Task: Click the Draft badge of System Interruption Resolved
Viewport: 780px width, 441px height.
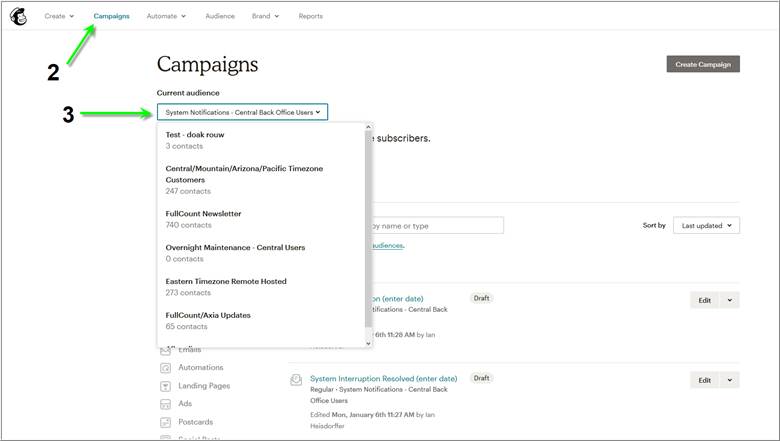Action: pos(481,378)
